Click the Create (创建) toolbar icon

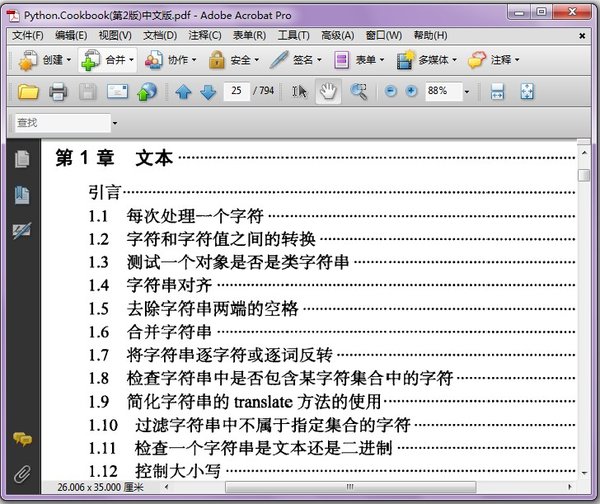[27, 60]
